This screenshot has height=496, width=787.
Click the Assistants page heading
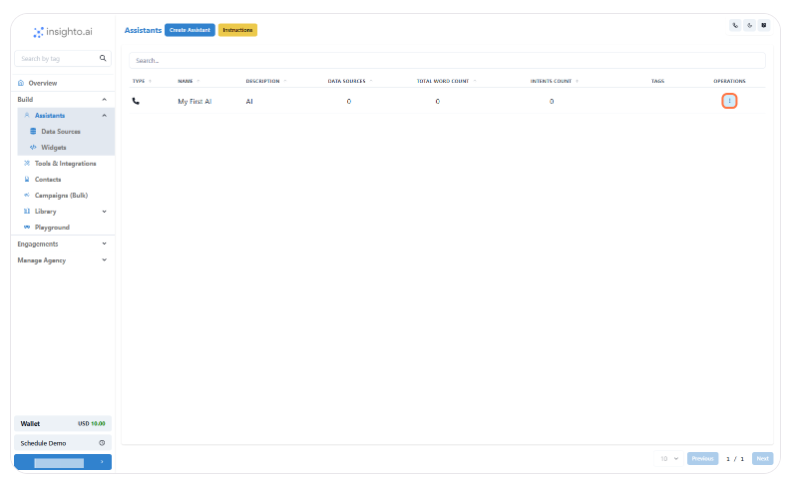143,30
